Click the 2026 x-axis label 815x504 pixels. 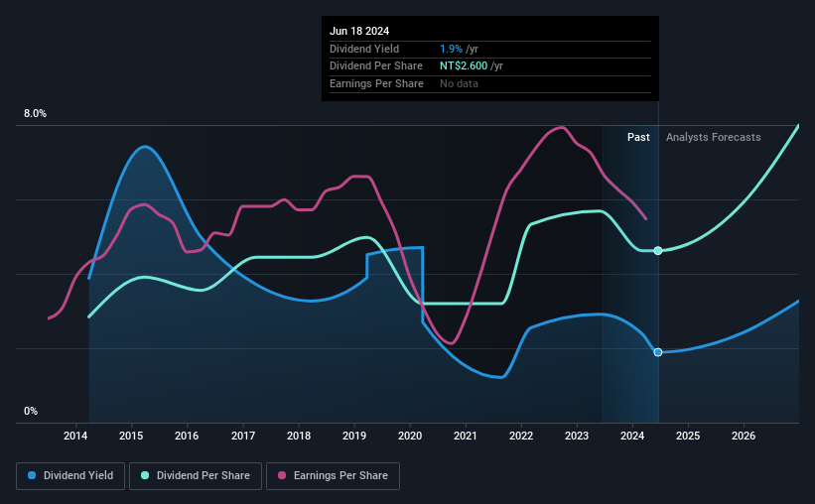point(744,436)
